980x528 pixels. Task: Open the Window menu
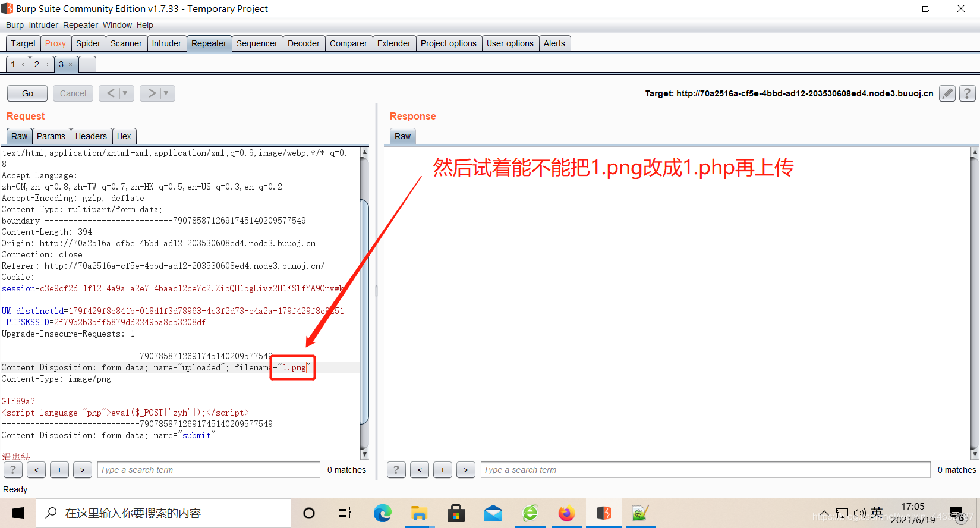tap(117, 25)
